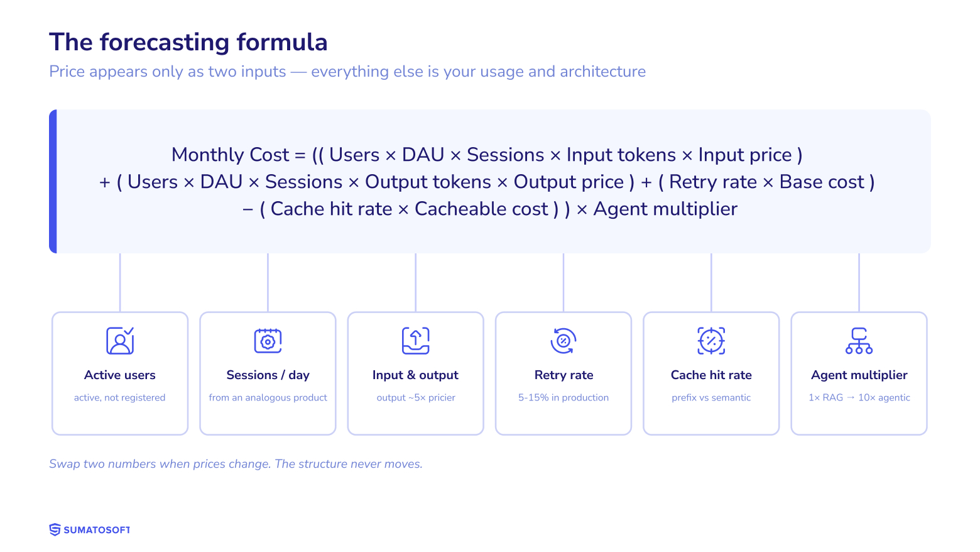The height and width of the screenshot is (552, 980).
Task: Click the Input & output label
Action: click(x=415, y=375)
